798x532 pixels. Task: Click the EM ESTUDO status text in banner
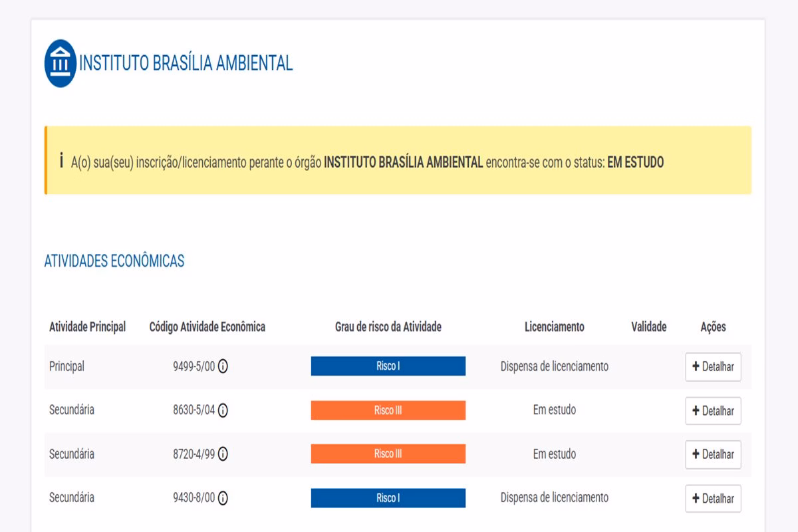click(x=636, y=162)
